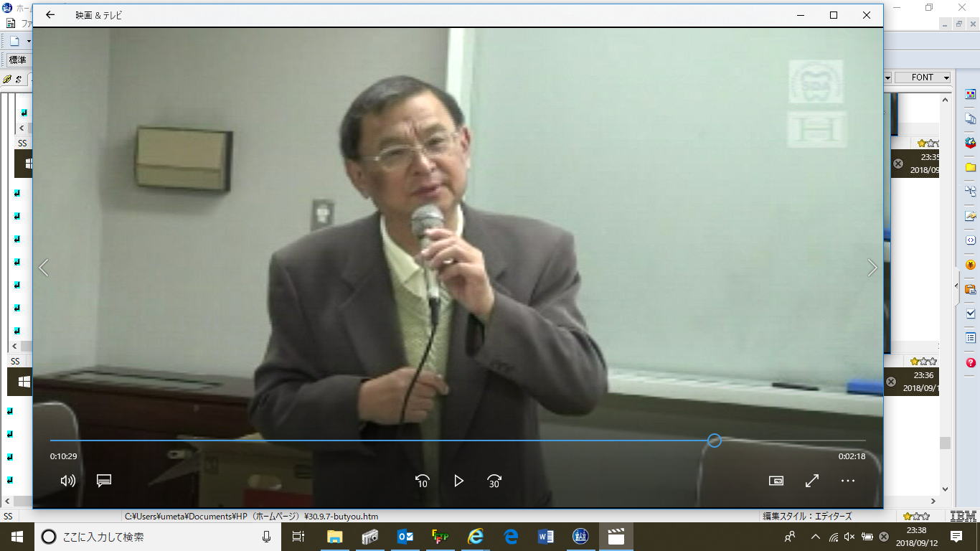Viewport: 980px width, 551px height.
Task: Skip back 10 seconds in the video
Action: pos(423,481)
